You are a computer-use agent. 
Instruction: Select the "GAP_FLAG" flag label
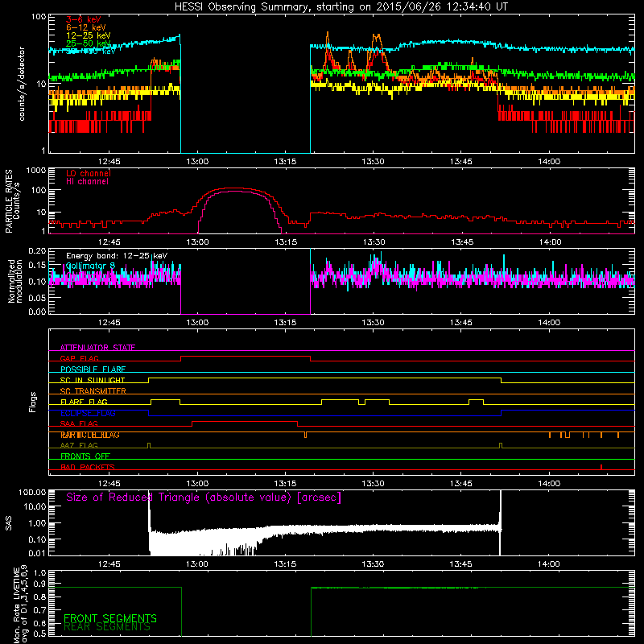79,358
